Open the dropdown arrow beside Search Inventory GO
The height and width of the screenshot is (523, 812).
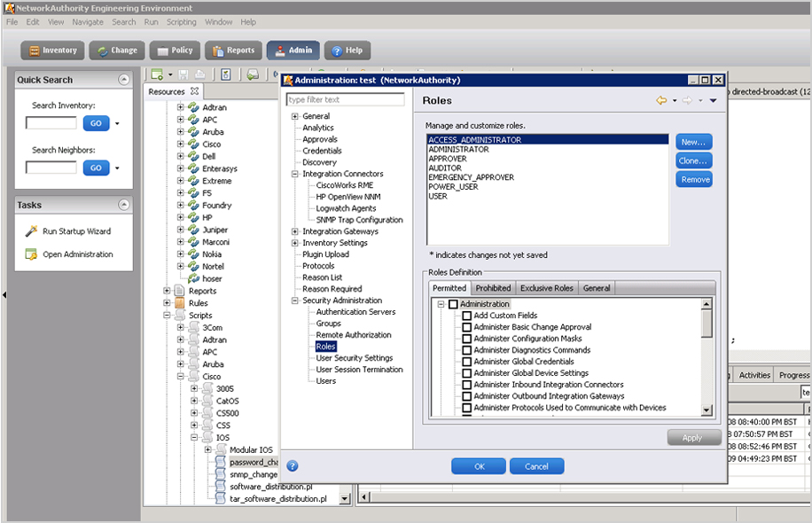click(117, 124)
